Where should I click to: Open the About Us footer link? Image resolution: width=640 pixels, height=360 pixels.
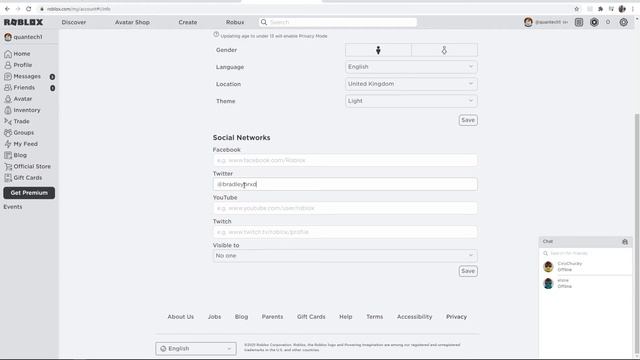180,317
